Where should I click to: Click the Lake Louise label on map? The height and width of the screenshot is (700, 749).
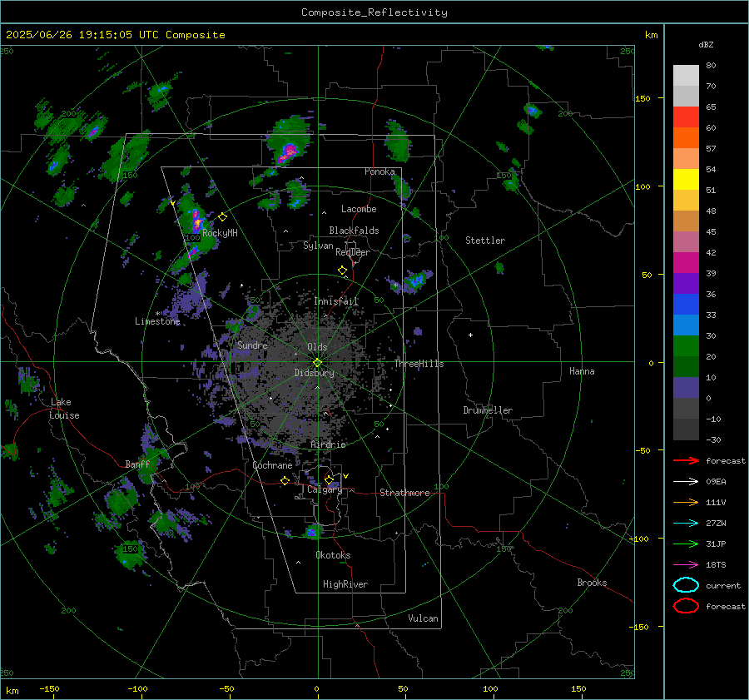64,409
